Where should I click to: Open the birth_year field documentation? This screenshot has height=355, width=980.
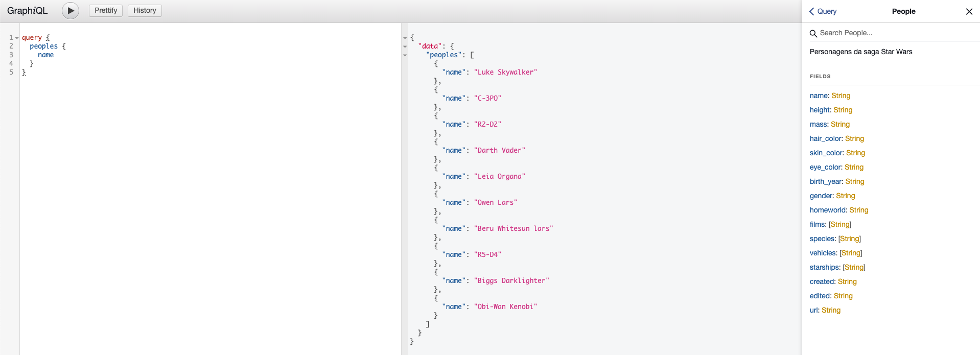coord(826,181)
